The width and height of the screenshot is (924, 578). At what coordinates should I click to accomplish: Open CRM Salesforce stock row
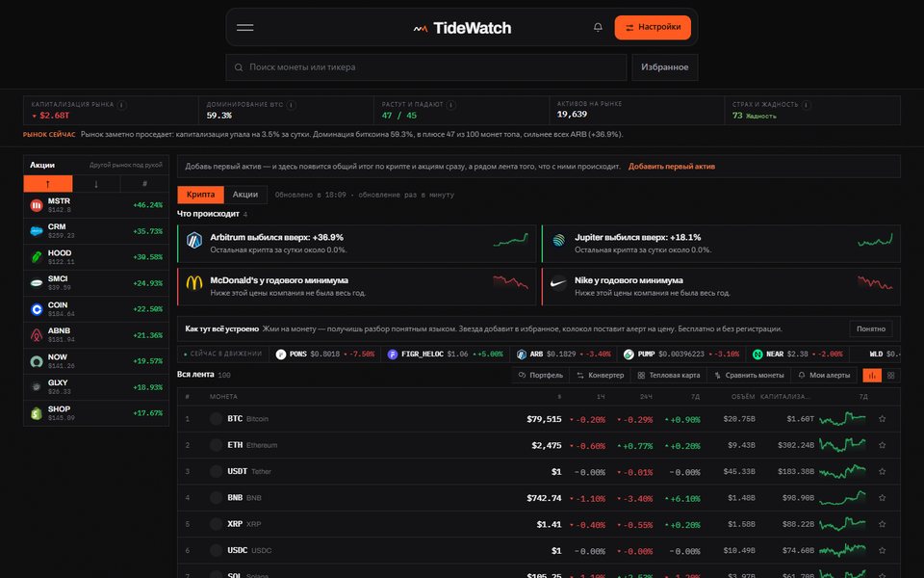coord(96,231)
